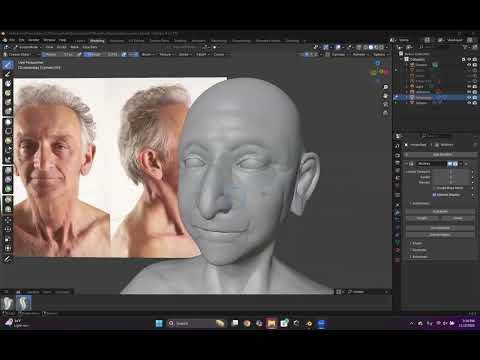Toggle X-axis symmetry in sculpt header
480x360 pixels.
[x=306, y=54]
